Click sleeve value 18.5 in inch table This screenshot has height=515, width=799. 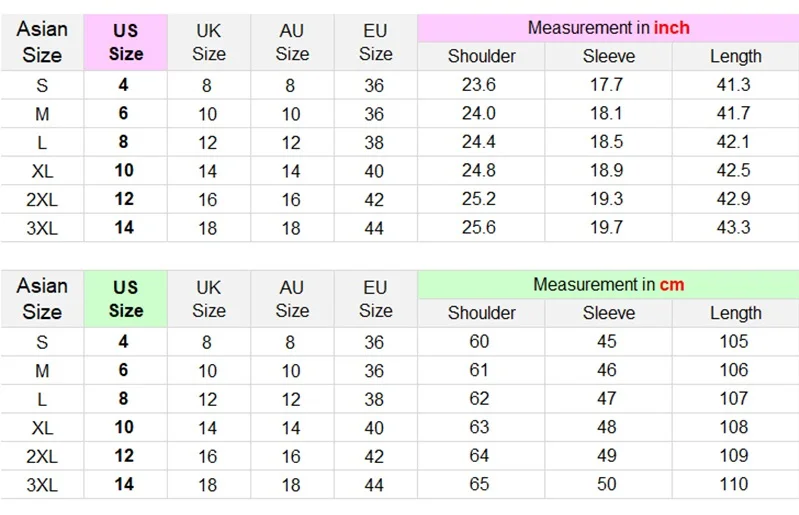click(x=606, y=142)
